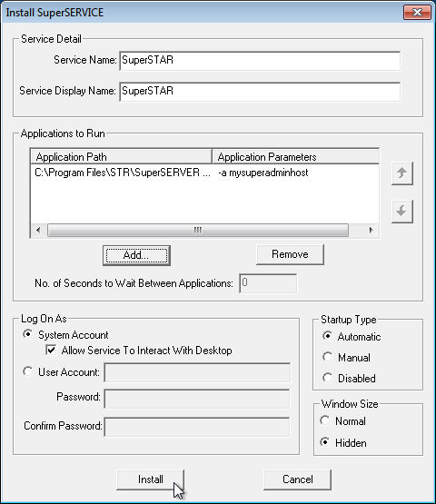Viewport: 436px width, 504px height.
Task: Open the Add... application dialog
Action: tap(136, 255)
